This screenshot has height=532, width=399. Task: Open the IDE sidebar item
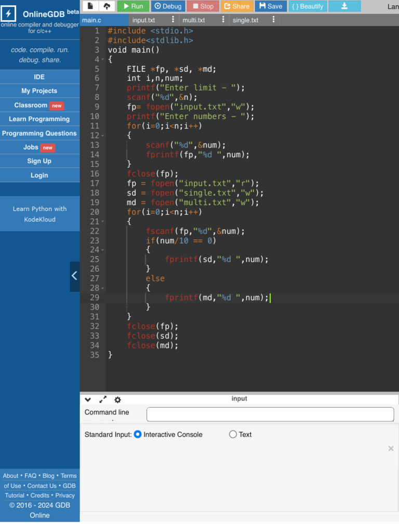(x=39, y=77)
